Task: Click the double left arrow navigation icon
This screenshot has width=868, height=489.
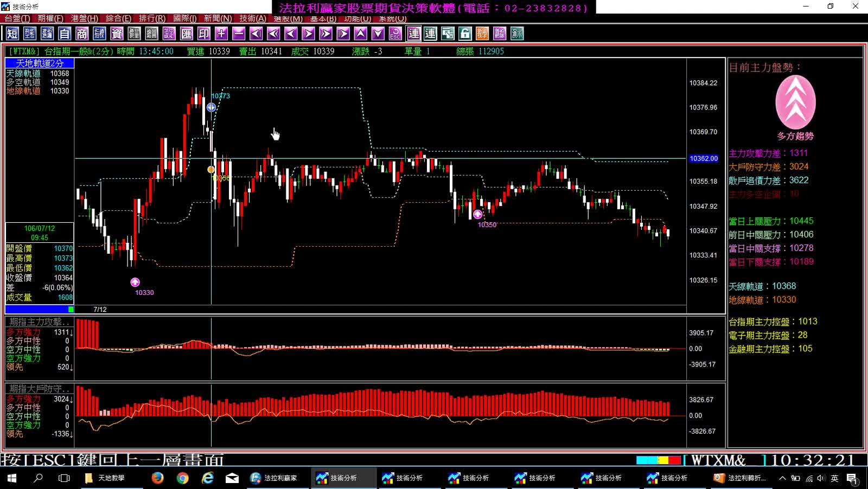Action: point(273,34)
